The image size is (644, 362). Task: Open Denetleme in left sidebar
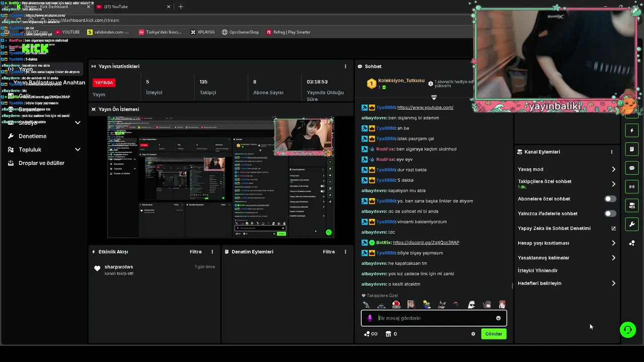[32, 136]
